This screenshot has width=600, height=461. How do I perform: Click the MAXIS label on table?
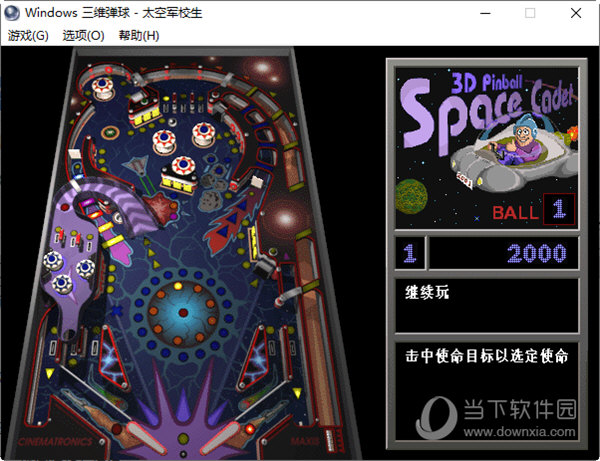305,441
